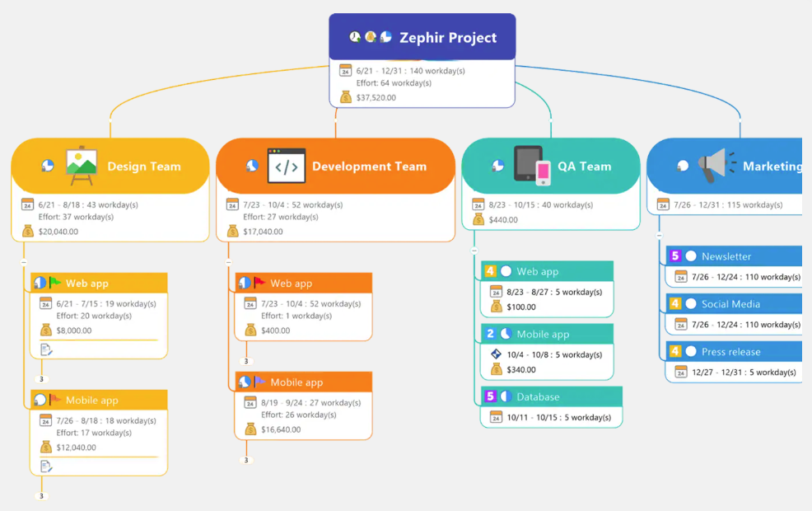Expand the collapsed branch badge under Design Web app
This screenshot has height=511, width=812.
[x=40, y=381]
